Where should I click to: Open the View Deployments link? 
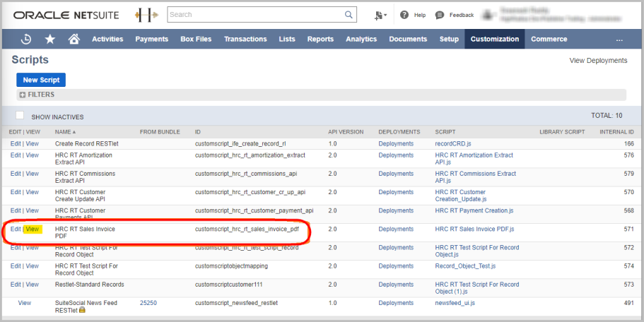[x=598, y=61]
